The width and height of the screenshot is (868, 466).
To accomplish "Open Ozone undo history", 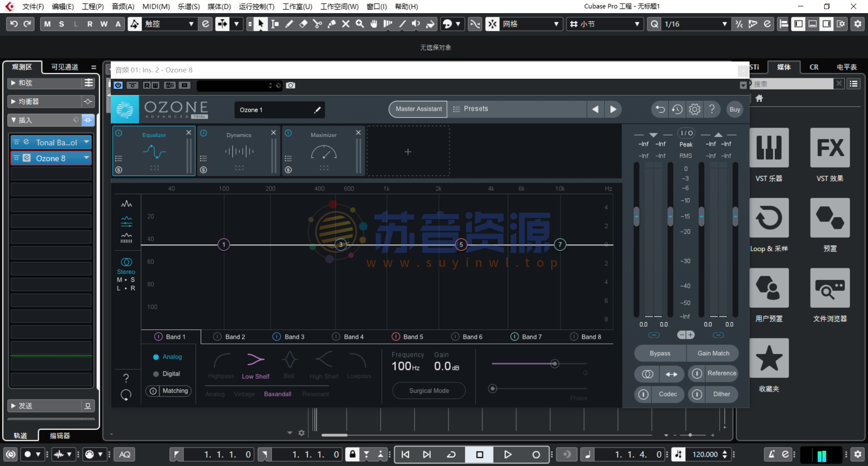I will [x=677, y=109].
